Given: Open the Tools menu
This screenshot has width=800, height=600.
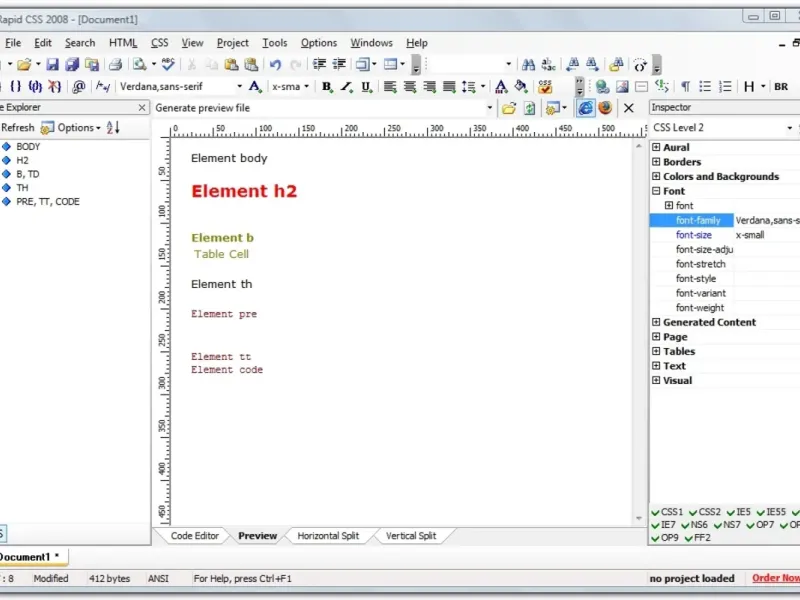Looking at the screenshot, I should click(x=274, y=43).
